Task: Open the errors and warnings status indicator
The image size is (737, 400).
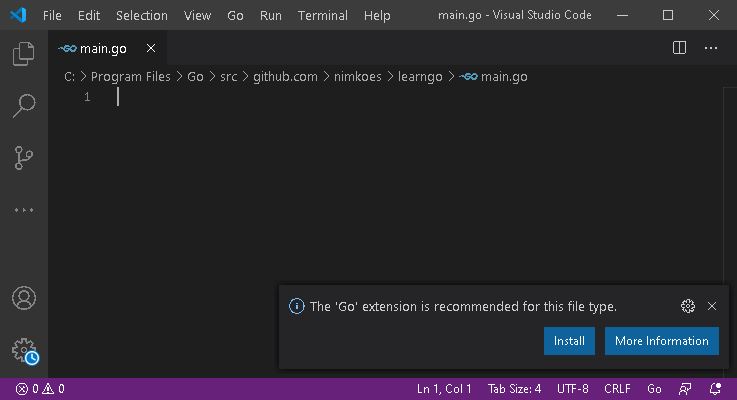Action: (x=40, y=389)
